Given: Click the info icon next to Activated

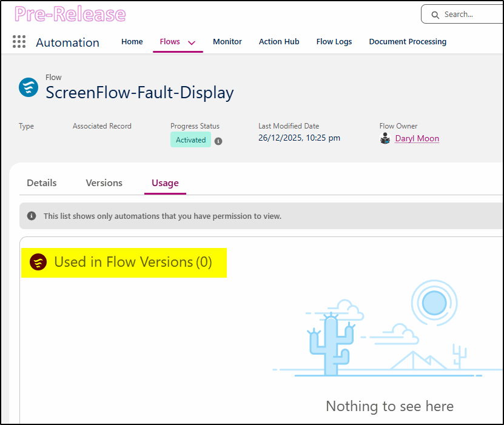Looking at the screenshot, I should 218,141.
